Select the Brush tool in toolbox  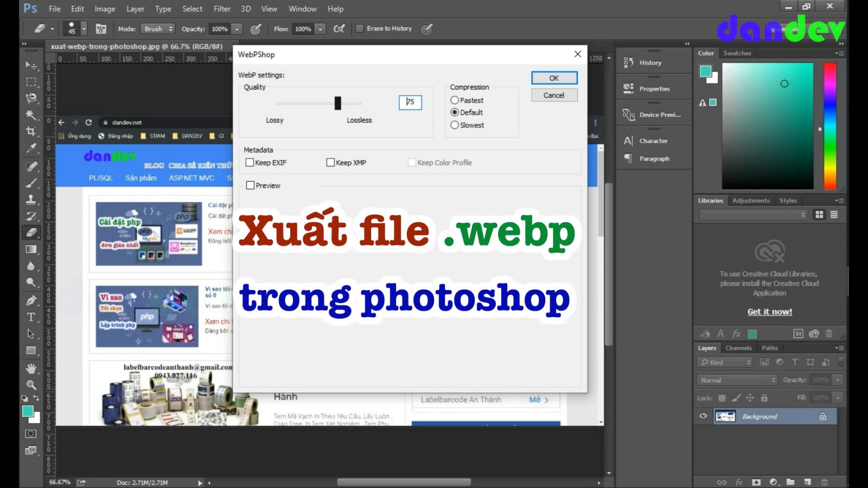click(x=31, y=183)
